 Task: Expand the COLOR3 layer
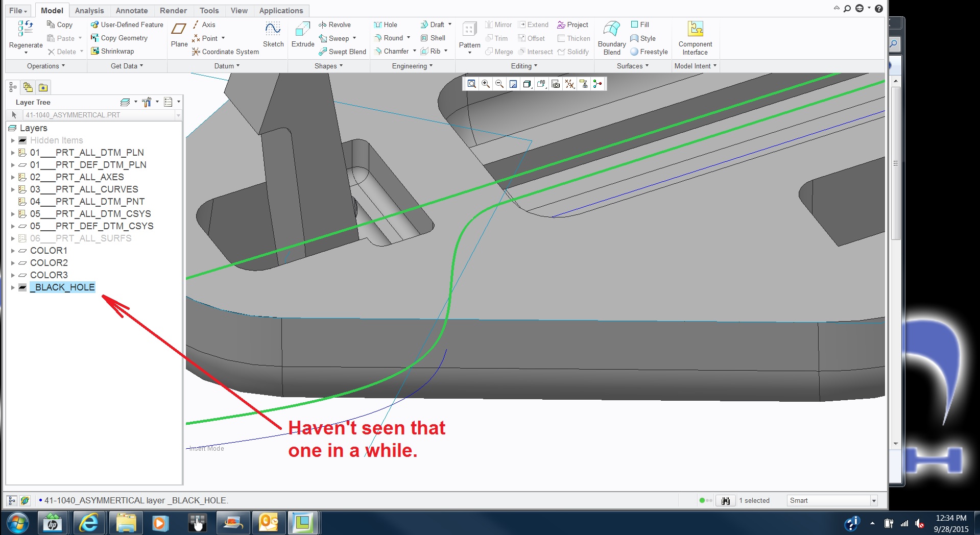(x=13, y=275)
